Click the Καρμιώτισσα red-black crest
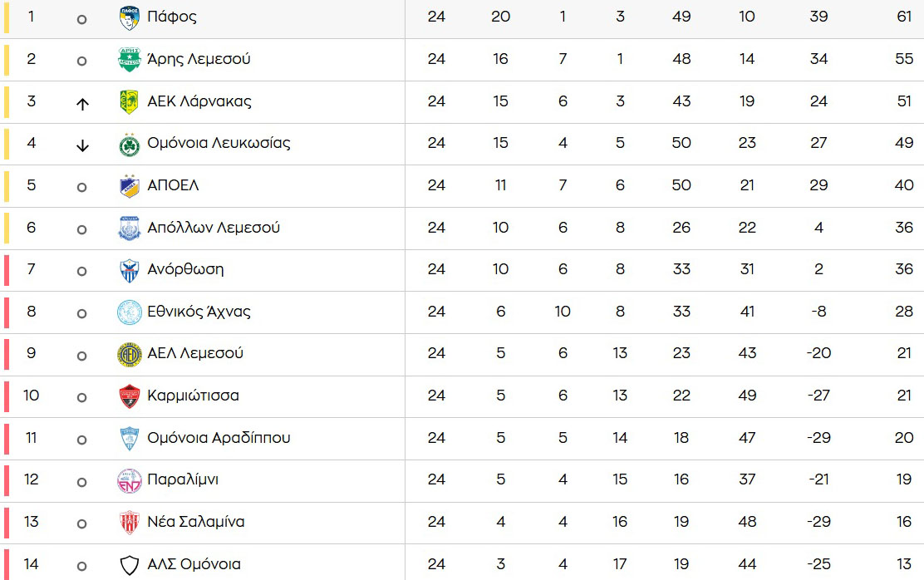The height and width of the screenshot is (580, 924). [130, 396]
